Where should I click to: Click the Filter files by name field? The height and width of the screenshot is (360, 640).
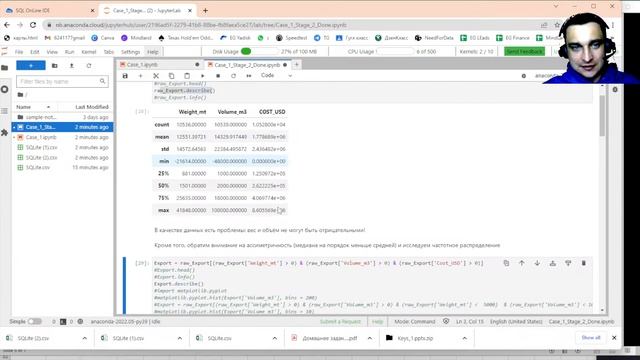pyautogui.click(x=62, y=82)
